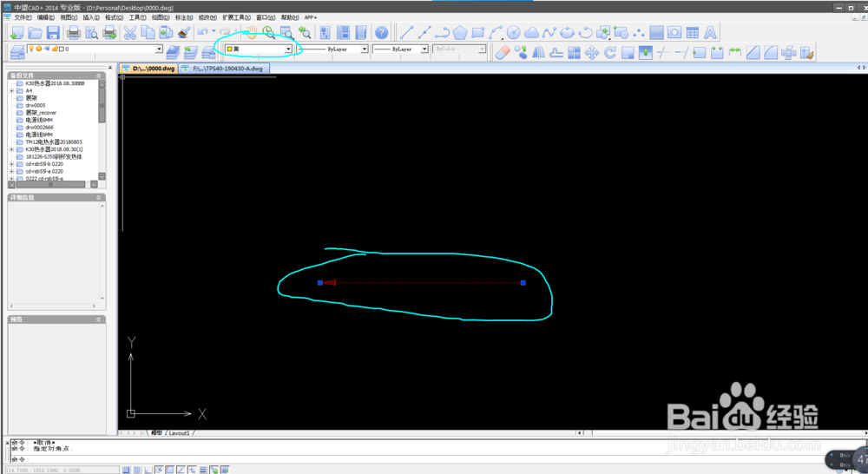
Task: Click the New drawing icon
Action: pos(17,33)
